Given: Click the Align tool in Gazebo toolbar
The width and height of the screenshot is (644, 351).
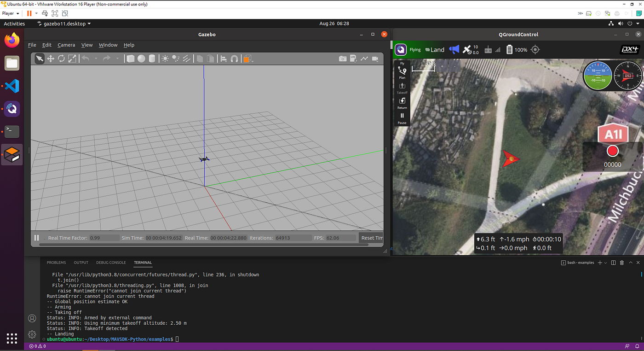Looking at the screenshot, I should point(224,58).
